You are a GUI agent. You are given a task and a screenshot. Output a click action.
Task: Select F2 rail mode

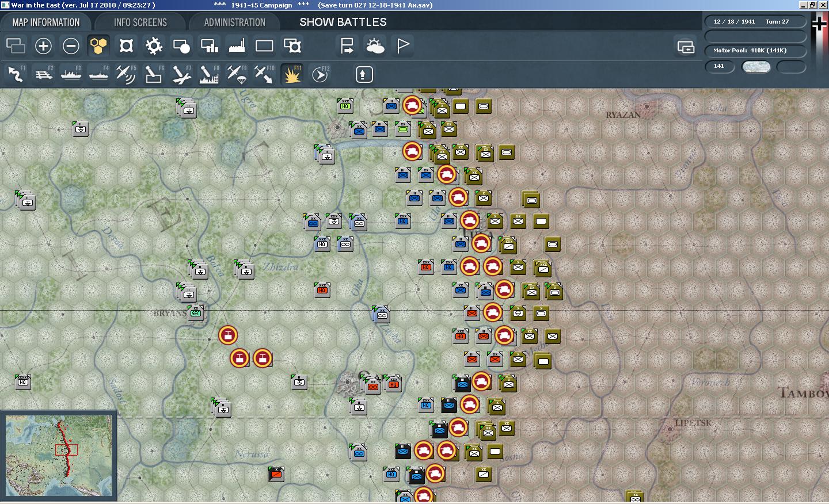43,74
